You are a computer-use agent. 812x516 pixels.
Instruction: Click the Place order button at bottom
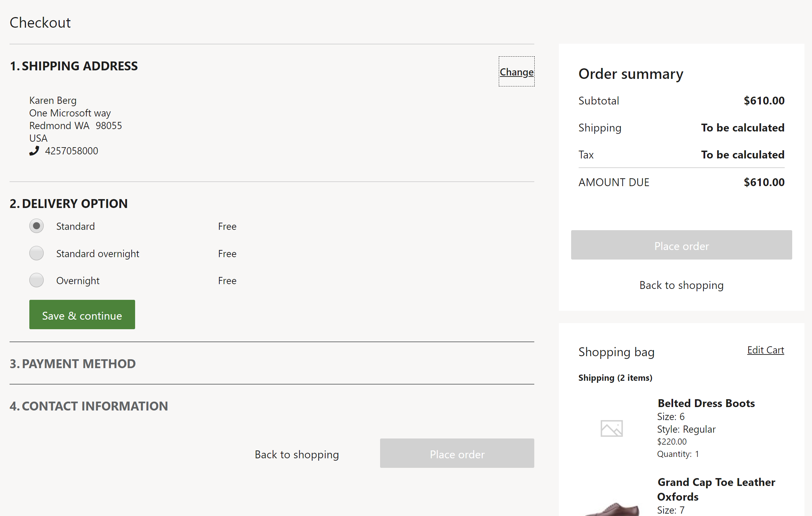457,455
